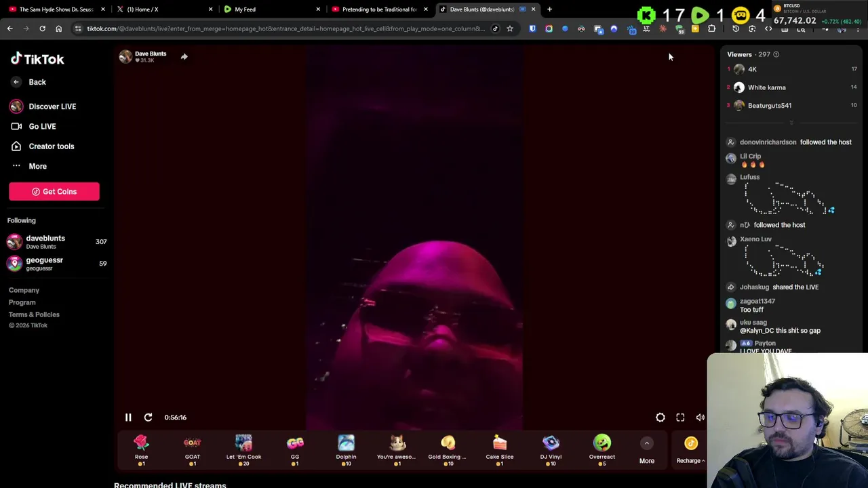Send the Dolphin gift
868x488 pixels.
click(x=346, y=450)
